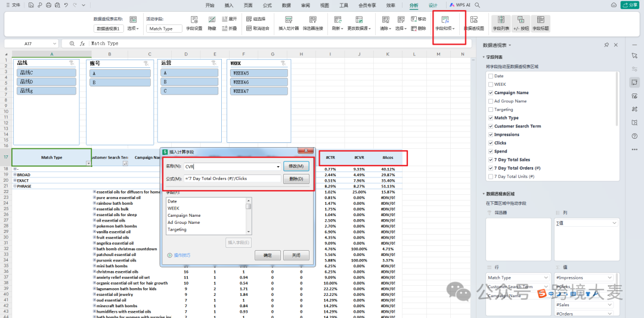
Task: Open the 数据 (Data) tab
Action: tap(286, 5)
